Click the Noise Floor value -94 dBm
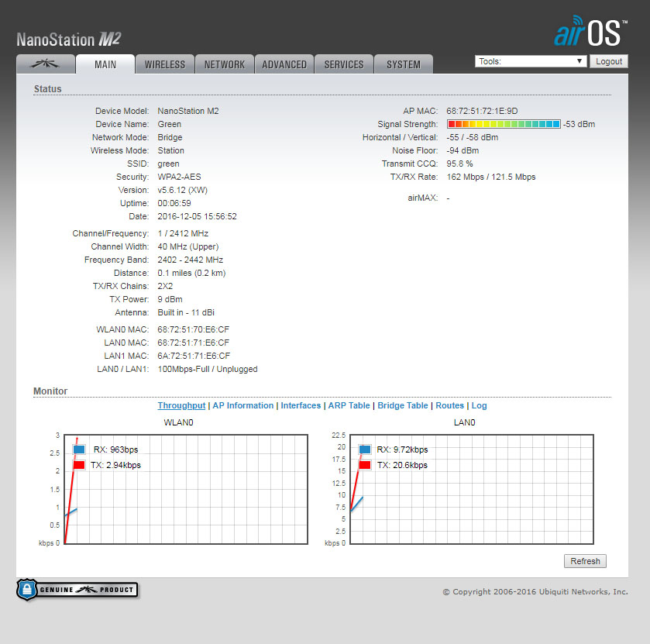650x644 pixels. (463, 150)
